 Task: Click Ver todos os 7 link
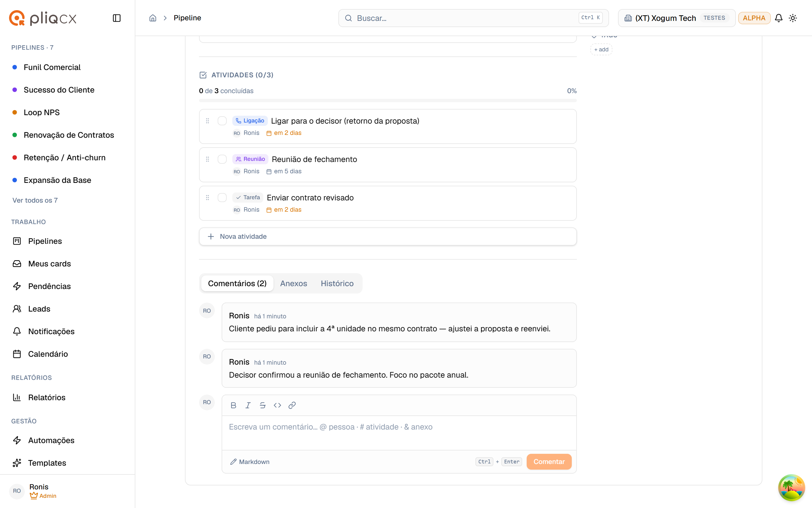coord(35,200)
